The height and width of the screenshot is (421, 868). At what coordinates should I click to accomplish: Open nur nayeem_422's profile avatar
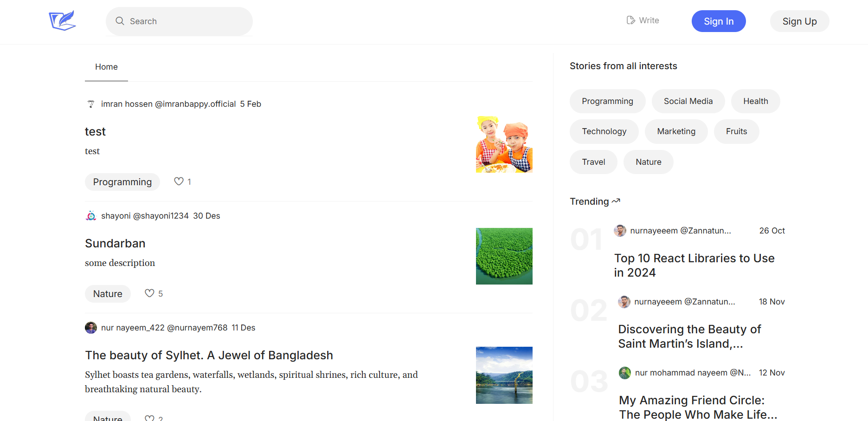91,328
